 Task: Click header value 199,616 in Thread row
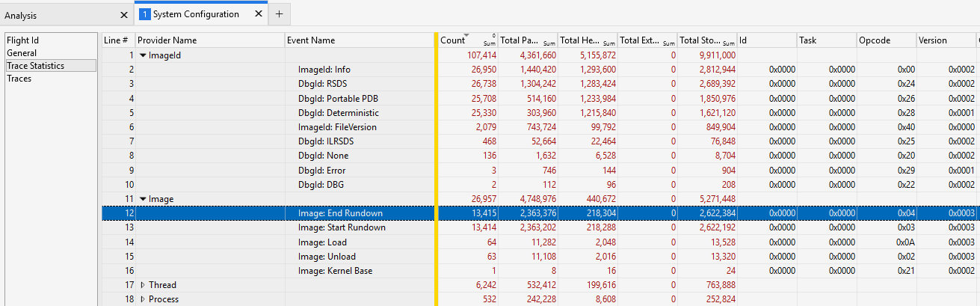(601, 285)
